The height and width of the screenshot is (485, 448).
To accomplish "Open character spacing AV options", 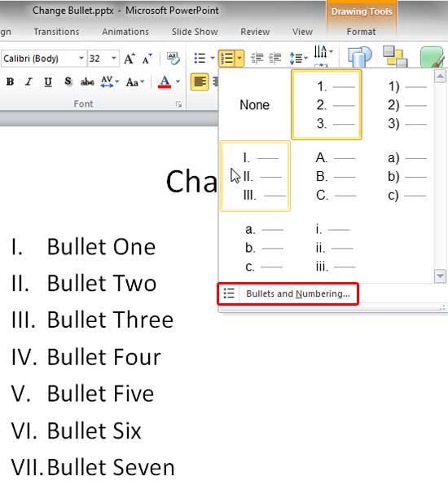I will [109, 82].
